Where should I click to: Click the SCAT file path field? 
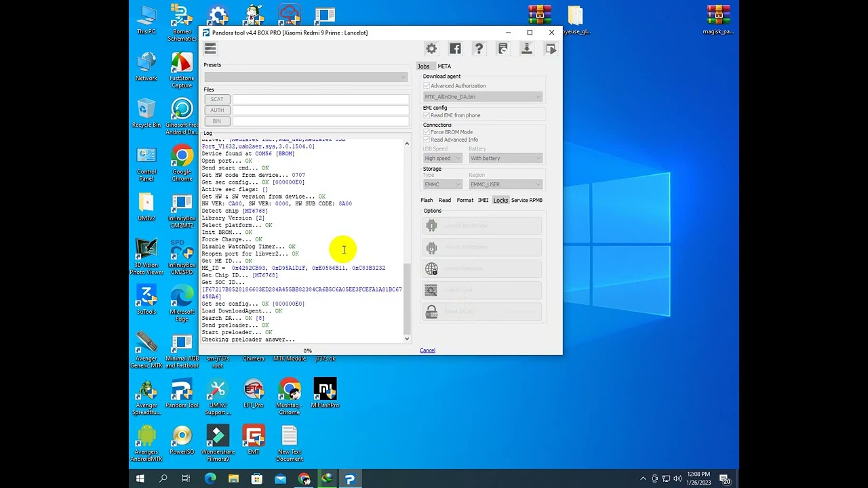(x=321, y=99)
